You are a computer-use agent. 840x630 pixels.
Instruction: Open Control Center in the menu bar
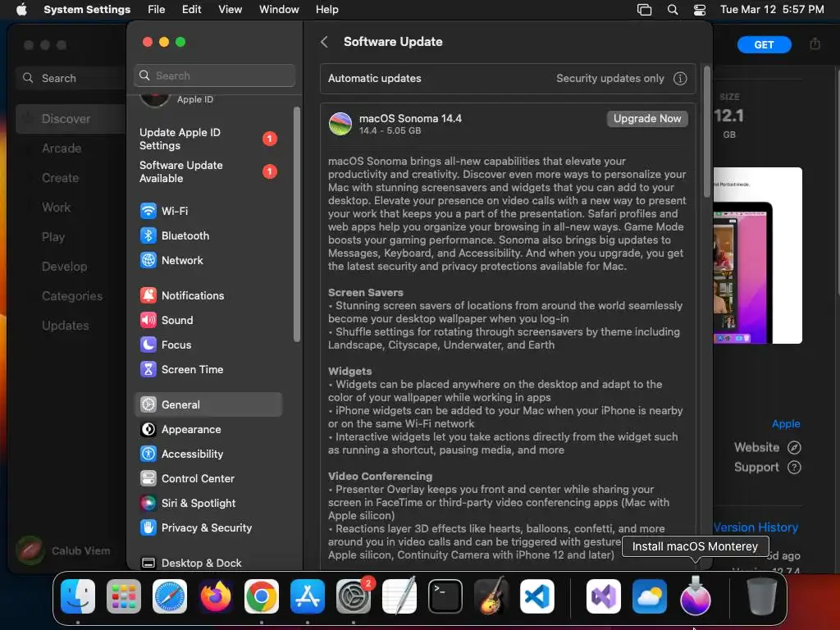[x=700, y=10]
